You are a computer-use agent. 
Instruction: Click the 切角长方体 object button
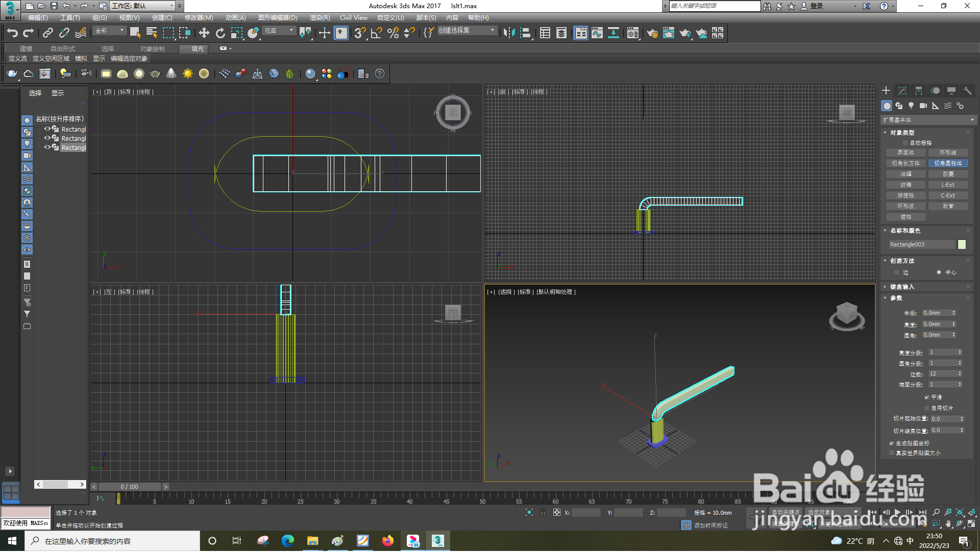(x=905, y=163)
